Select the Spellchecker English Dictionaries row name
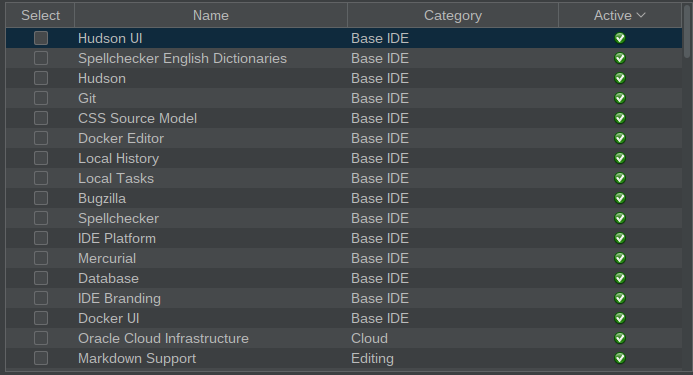Image resolution: width=693 pixels, height=375 pixels. pyautogui.click(x=183, y=58)
